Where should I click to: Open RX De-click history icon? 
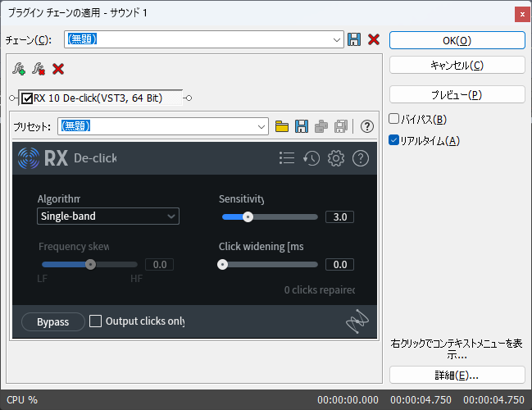click(x=311, y=158)
